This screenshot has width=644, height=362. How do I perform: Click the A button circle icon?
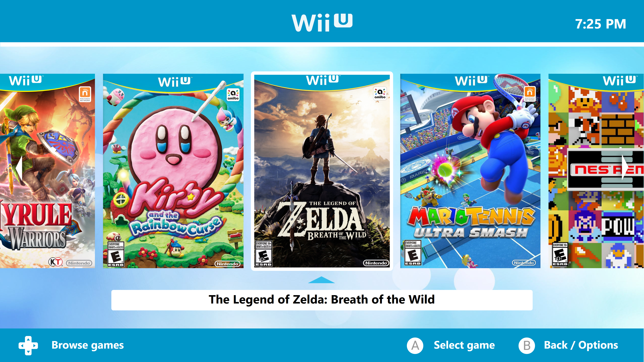pos(415,346)
